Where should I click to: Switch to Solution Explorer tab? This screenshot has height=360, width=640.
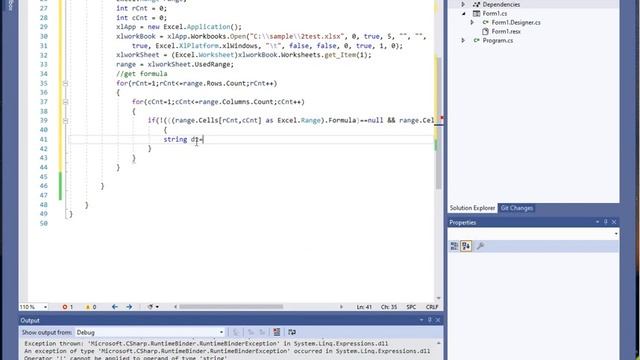coord(472,208)
